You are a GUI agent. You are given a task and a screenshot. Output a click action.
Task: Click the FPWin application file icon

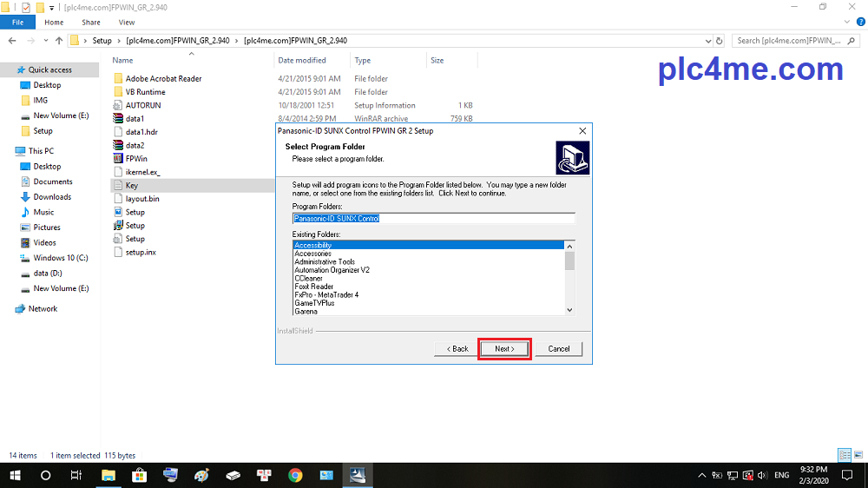click(119, 159)
